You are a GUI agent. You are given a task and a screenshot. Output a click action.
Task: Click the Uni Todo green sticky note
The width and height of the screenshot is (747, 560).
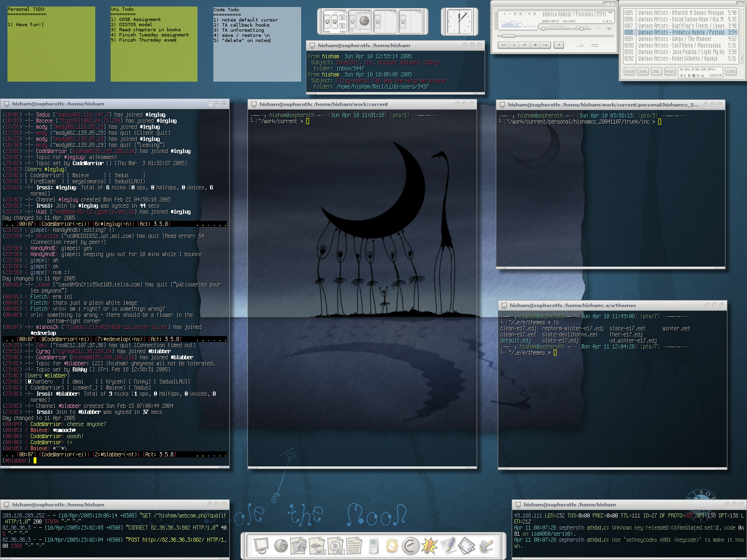(154, 44)
